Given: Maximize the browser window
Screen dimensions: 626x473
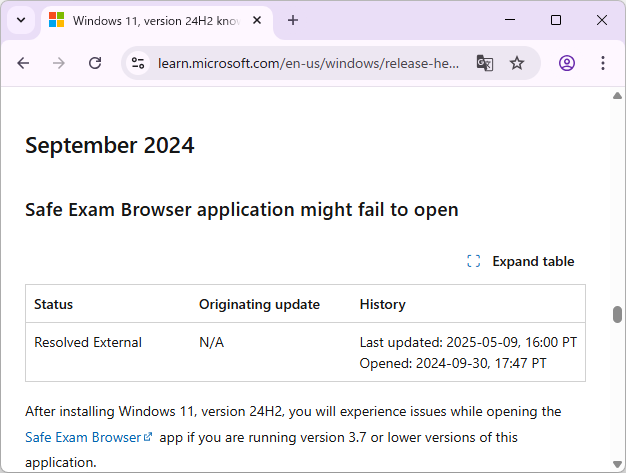Looking at the screenshot, I should coord(556,20).
